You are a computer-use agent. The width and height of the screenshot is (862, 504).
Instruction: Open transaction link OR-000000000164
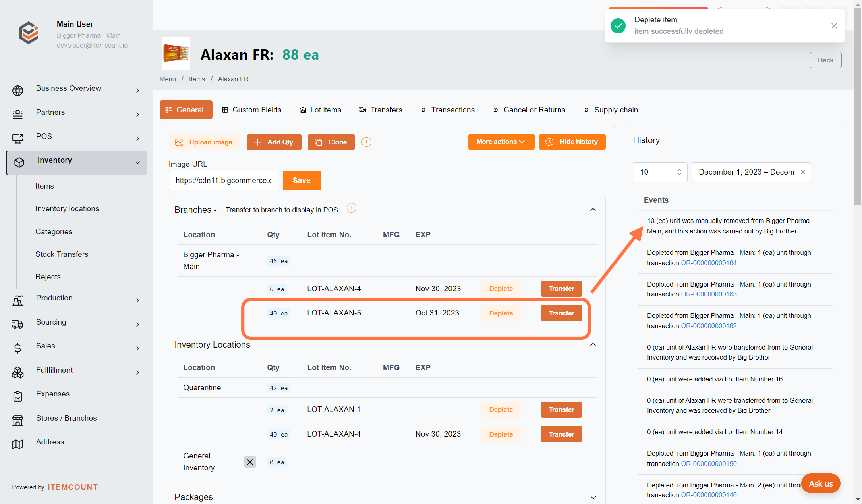point(709,263)
